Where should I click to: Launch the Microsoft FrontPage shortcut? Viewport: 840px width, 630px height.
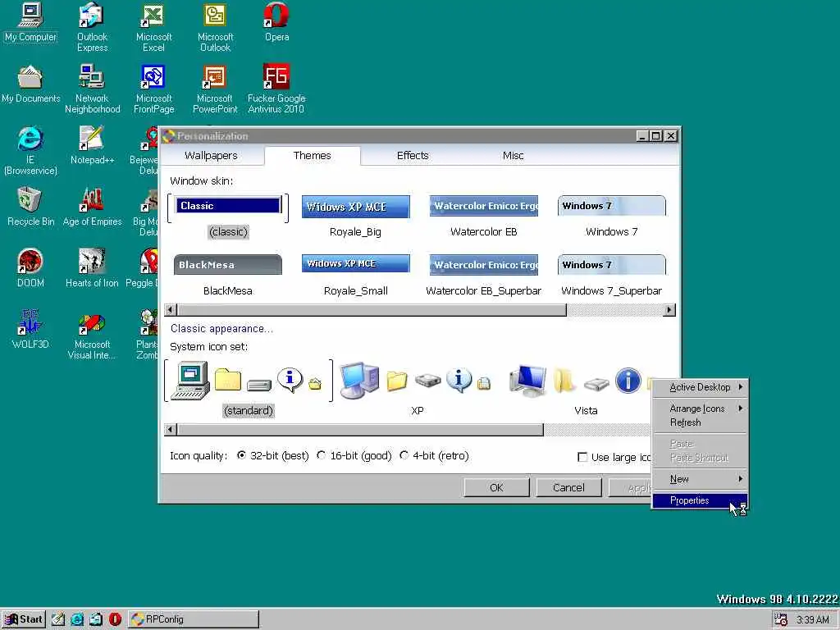[153, 89]
